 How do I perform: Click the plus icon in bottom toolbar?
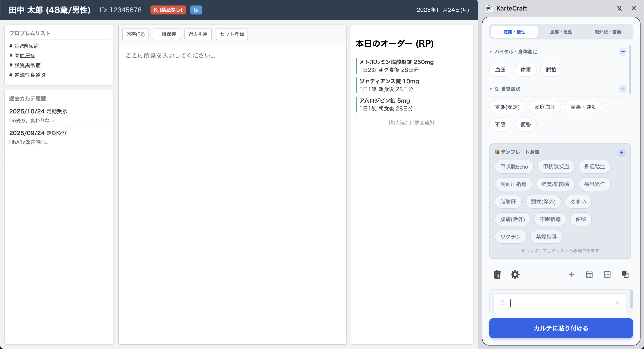(x=571, y=274)
